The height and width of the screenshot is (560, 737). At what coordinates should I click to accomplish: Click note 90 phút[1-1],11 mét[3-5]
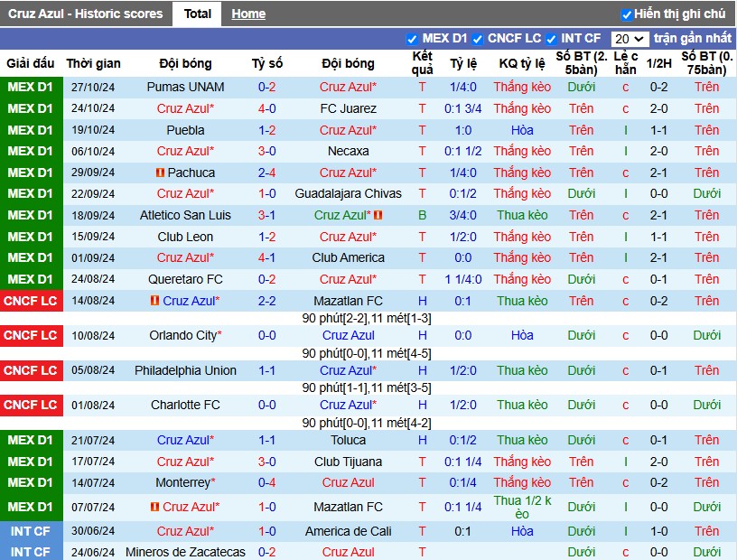point(367,387)
